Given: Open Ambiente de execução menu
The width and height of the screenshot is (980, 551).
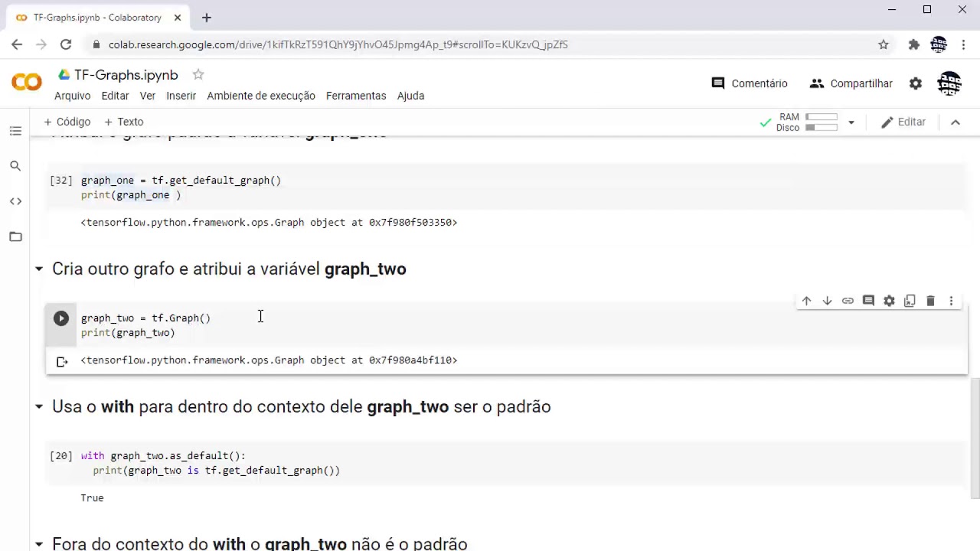Looking at the screenshot, I should click(x=261, y=96).
